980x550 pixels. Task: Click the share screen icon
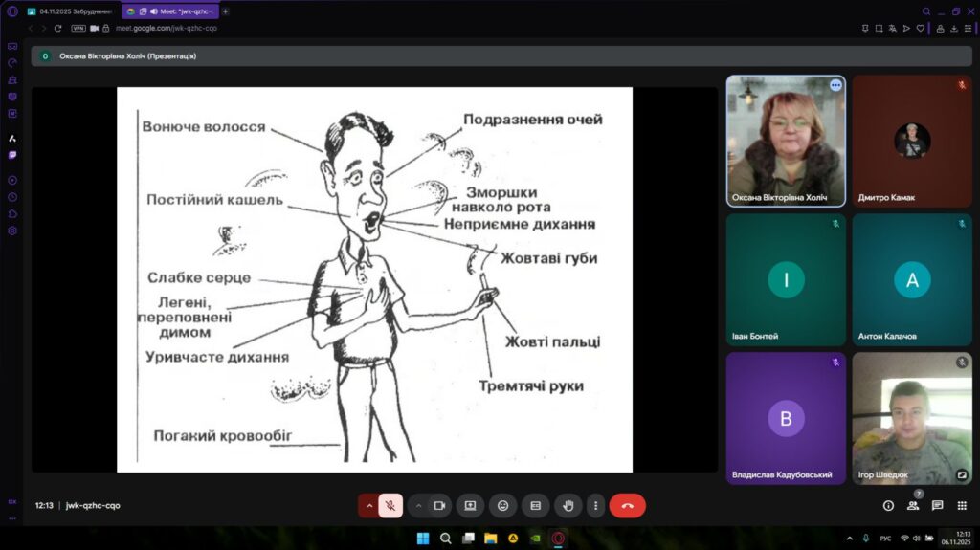coord(470,505)
